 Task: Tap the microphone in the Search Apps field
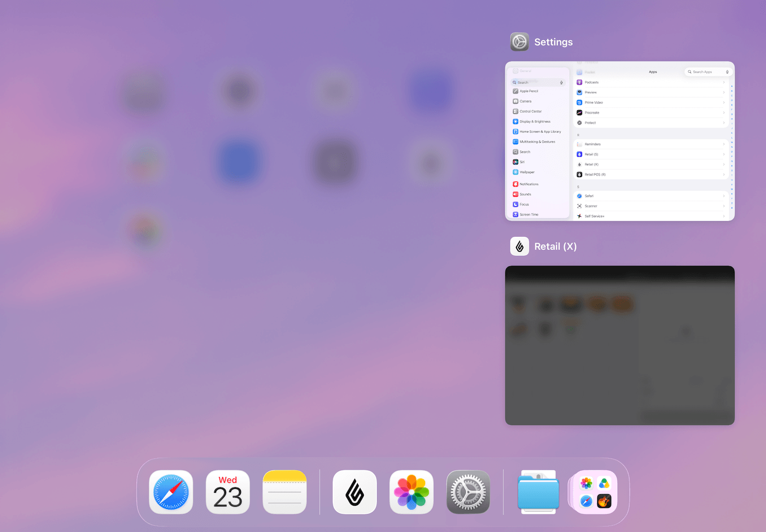tap(727, 72)
